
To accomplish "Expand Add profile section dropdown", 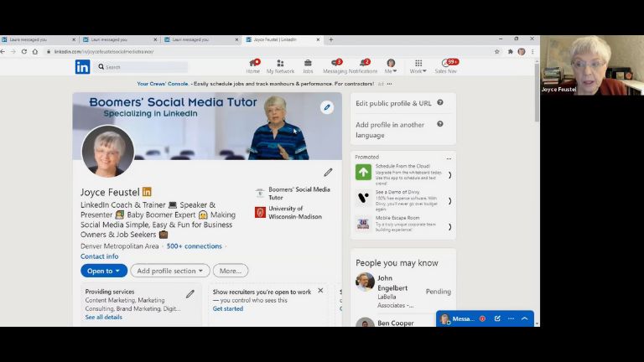I will [x=170, y=271].
